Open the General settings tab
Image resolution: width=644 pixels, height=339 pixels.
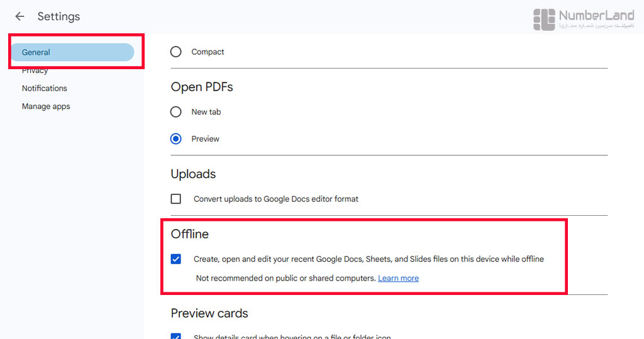pos(72,52)
